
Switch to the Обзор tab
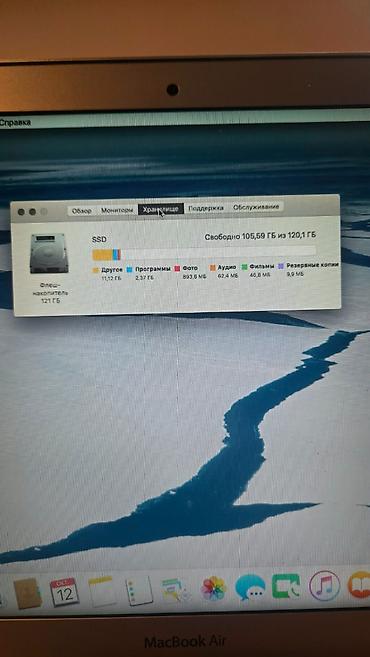point(81,211)
